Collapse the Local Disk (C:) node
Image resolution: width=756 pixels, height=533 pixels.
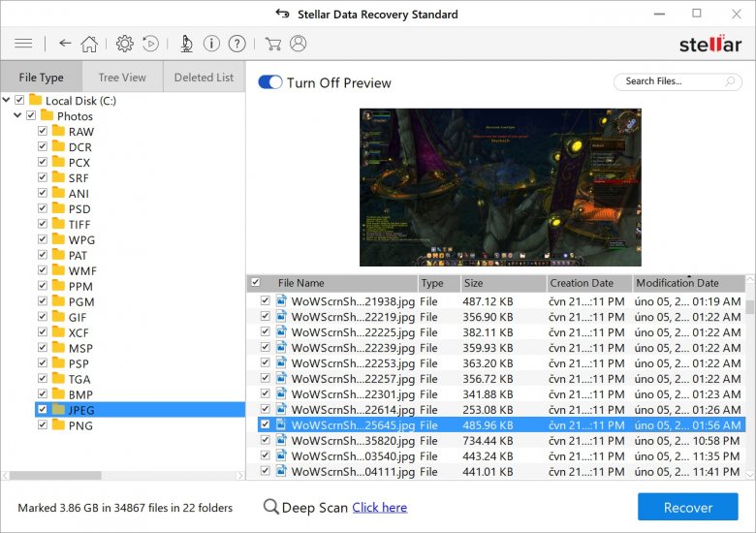[8, 100]
